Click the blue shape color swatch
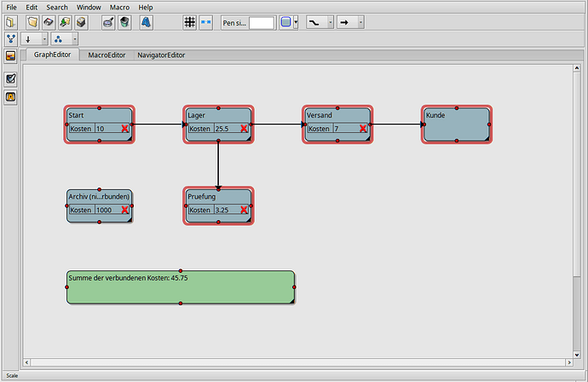Image resolution: width=588 pixels, height=382 pixels. pos(285,22)
